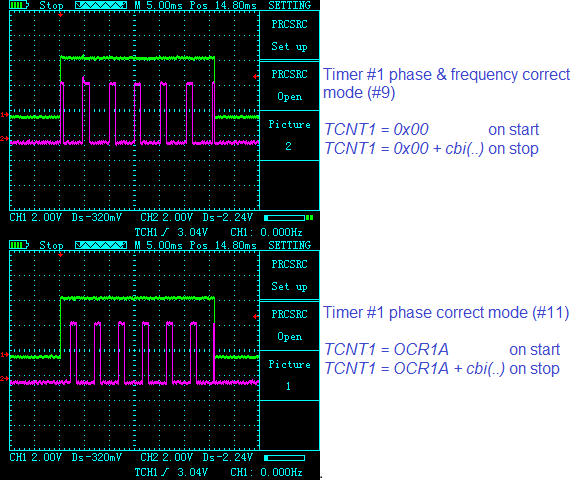Choose the Picture 2 menu item
The image size is (588, 480).
[x=289, y=135]
